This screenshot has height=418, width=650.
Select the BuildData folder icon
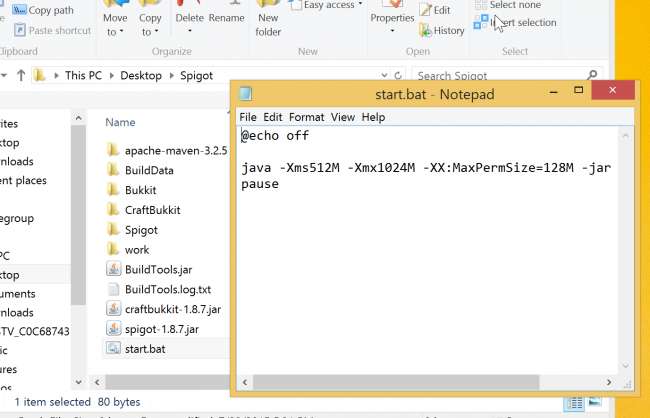pos(113,170)
